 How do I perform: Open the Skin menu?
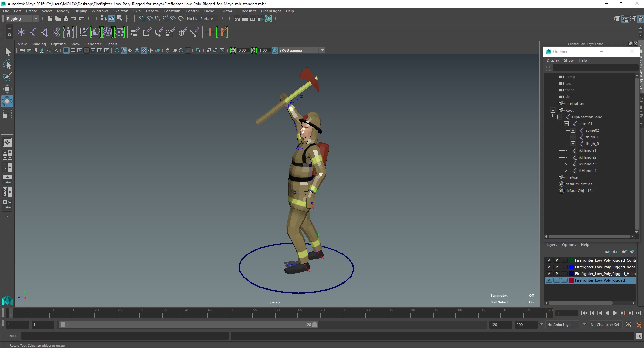pyautogui.click(x=137, y=11)
